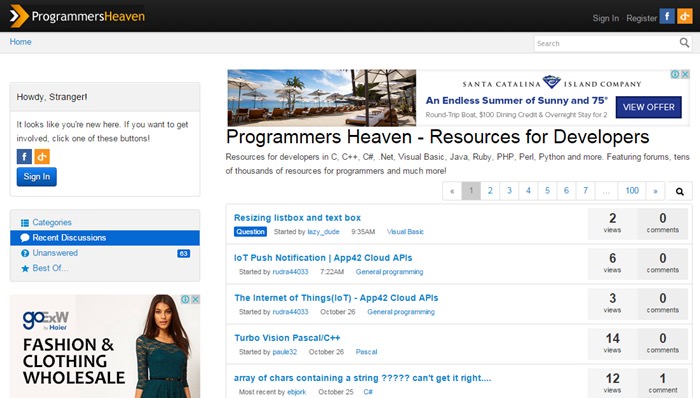Screen dimensions: 700x398
Task: Click the orange OpenID icon under Howdy Stranger
Action: click(42, 157)
